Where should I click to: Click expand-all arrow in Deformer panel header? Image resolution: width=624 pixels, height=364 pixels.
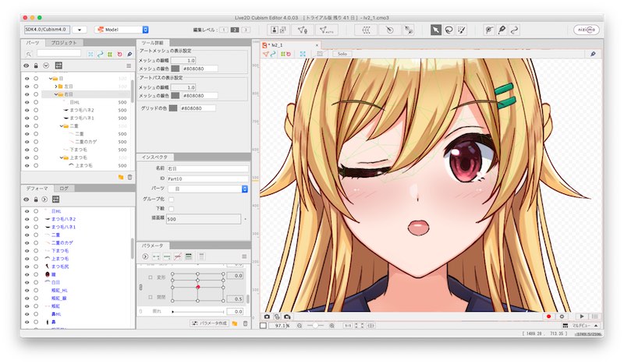click(x=44, y=200)
